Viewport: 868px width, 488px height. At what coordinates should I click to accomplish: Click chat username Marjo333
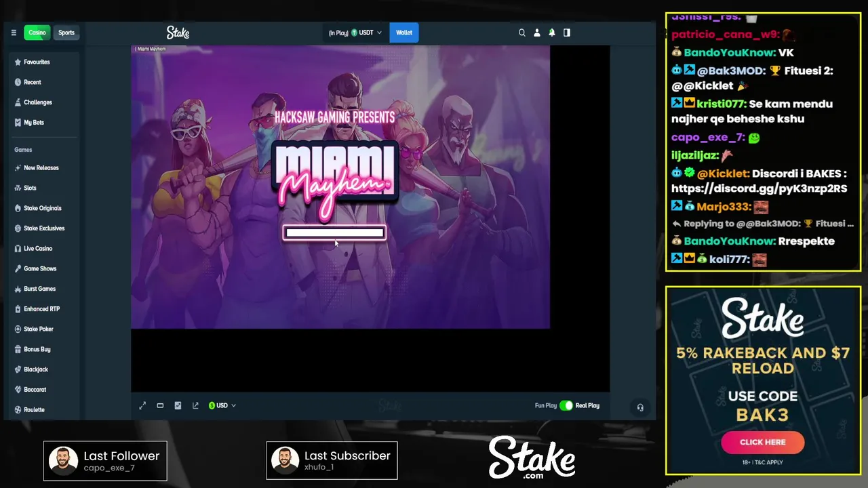coord(724,207)
